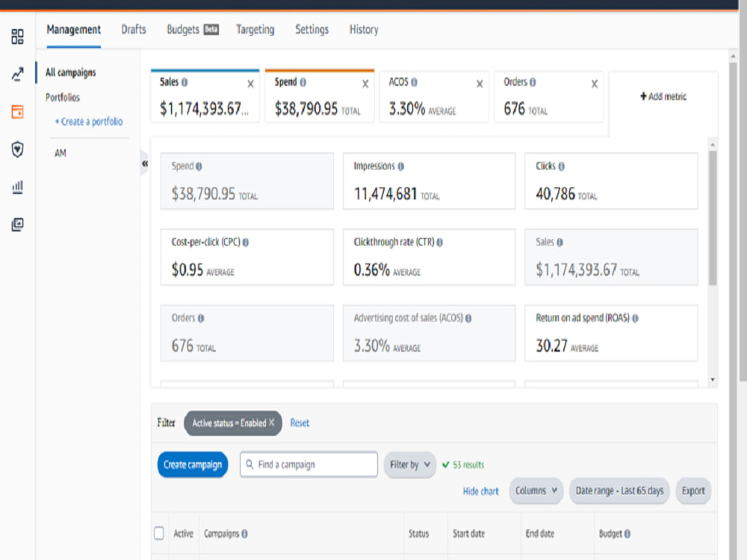
Task: Remove the Orders metric card
Action: (x=595, y=84)
